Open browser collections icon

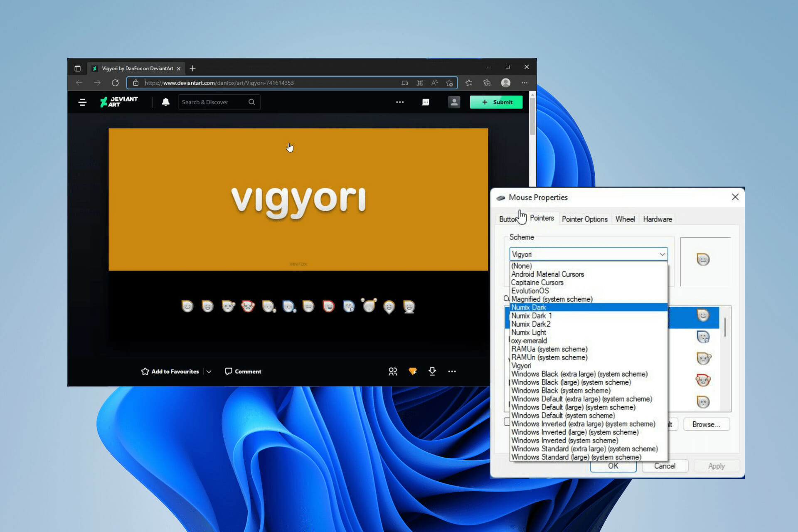pyautogui.click(x=487, y=83)
